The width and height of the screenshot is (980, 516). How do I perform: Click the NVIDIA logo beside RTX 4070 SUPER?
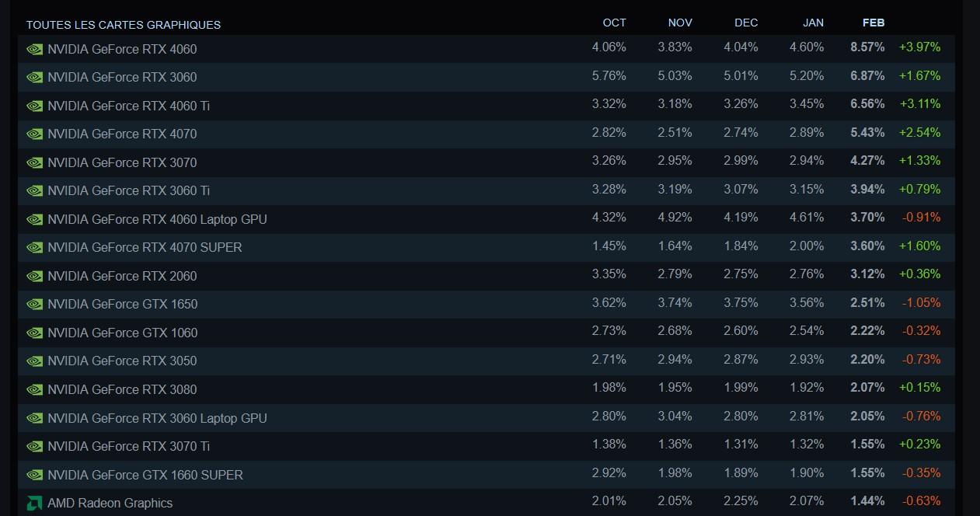[x=34, y=247]
